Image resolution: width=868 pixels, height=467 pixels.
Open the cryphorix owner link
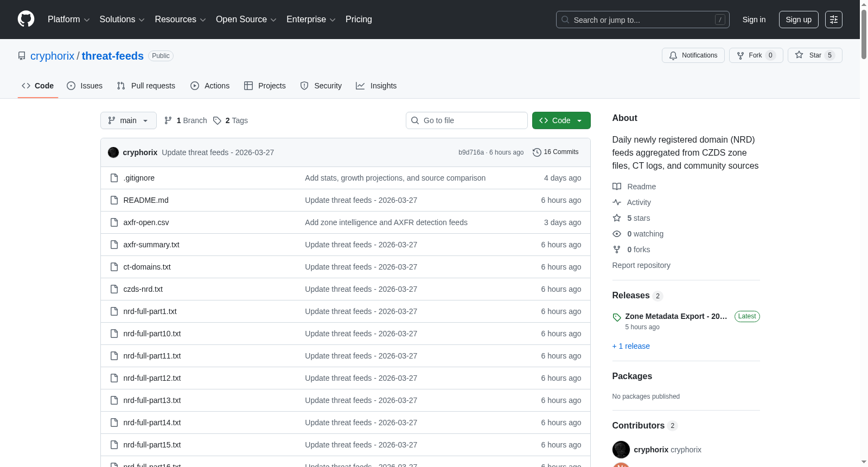(x=52, y=56)
